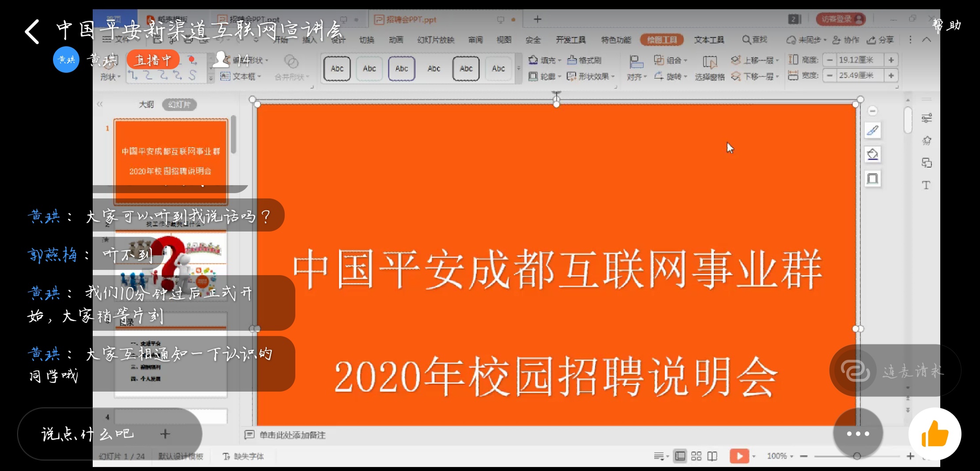Select the first black-outlined Abc shape style
This screenshot has width=980, height=471.
point(337,68)
